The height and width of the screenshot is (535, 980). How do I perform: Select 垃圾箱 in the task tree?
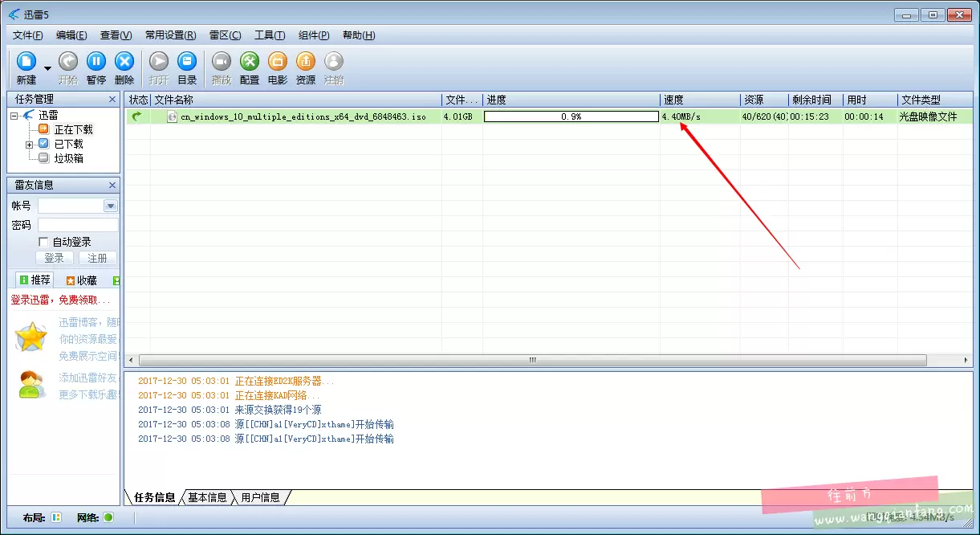[68, 158]
